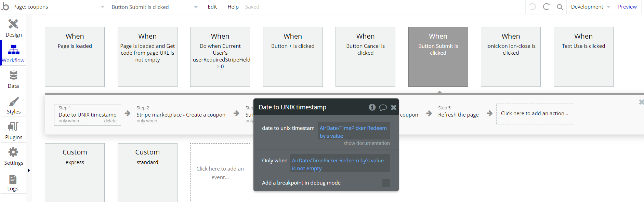Open the Design tab in the sidebar

pos(13,28)
